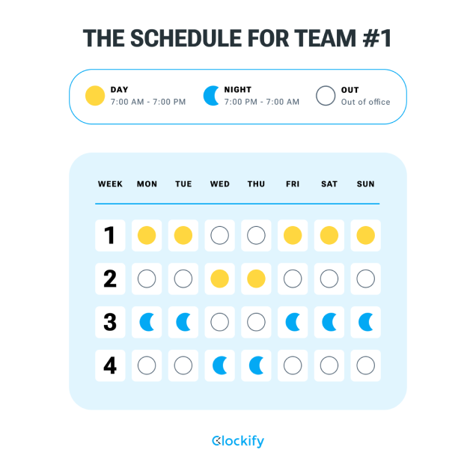
Task: Select Week 3 Monday night shift moon
Action: [x=147, y=322]
